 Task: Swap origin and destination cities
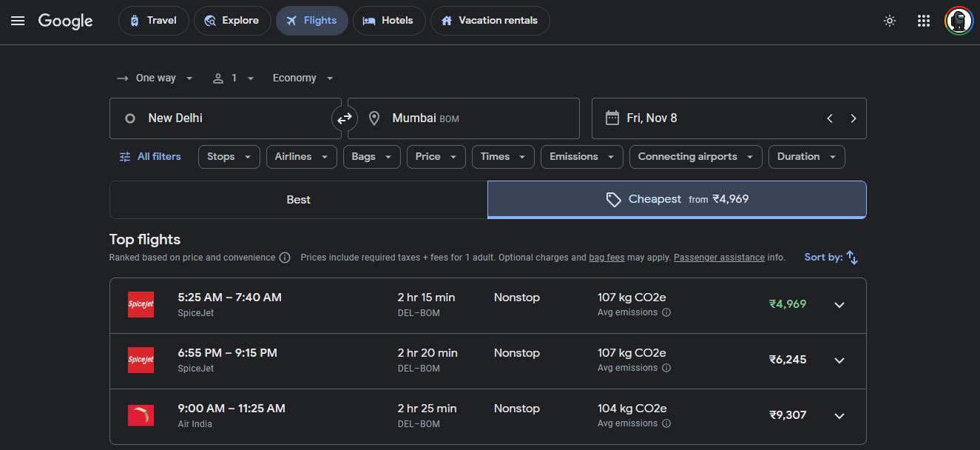point(345,118)
